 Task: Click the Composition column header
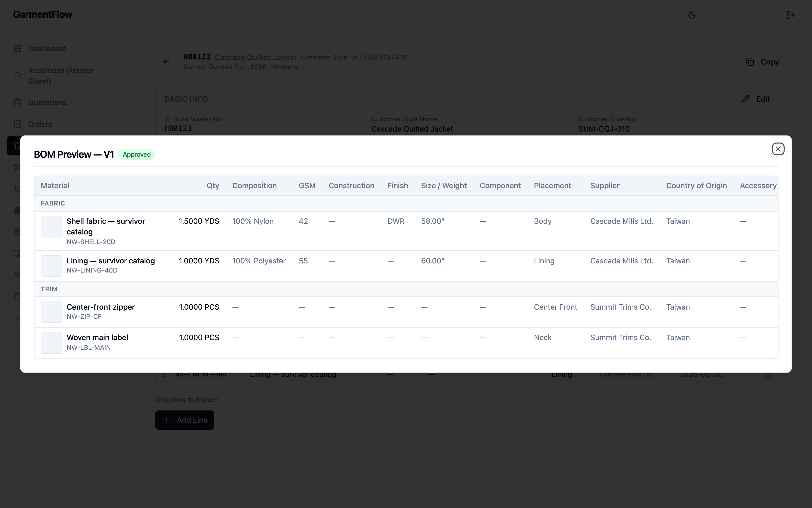(x=254, y=186)
